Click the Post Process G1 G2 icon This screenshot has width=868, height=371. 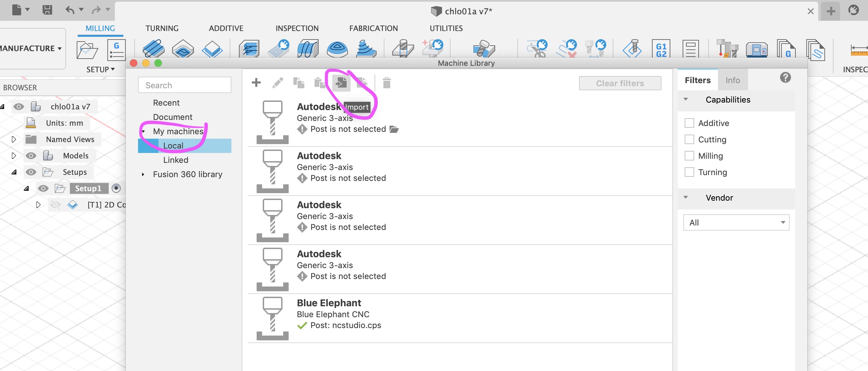(x=661, y=49)
